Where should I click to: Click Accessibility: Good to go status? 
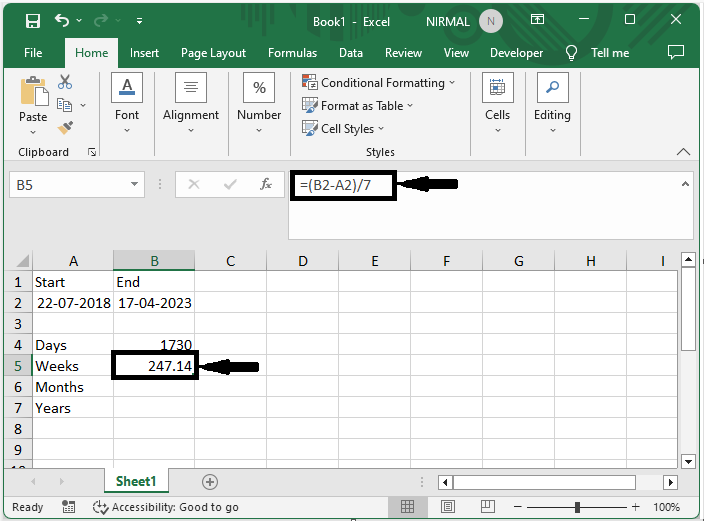(x=165, y=507)
